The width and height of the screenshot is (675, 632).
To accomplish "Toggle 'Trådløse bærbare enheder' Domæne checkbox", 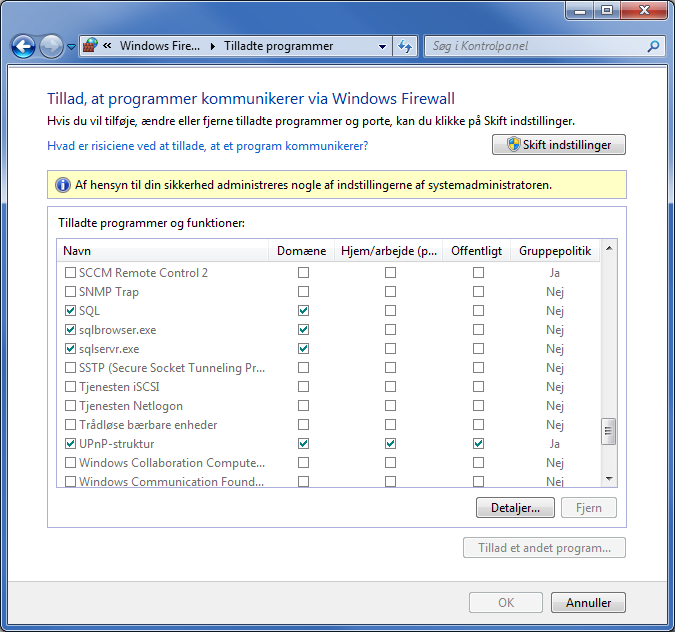I will click(x=303, y=424).
